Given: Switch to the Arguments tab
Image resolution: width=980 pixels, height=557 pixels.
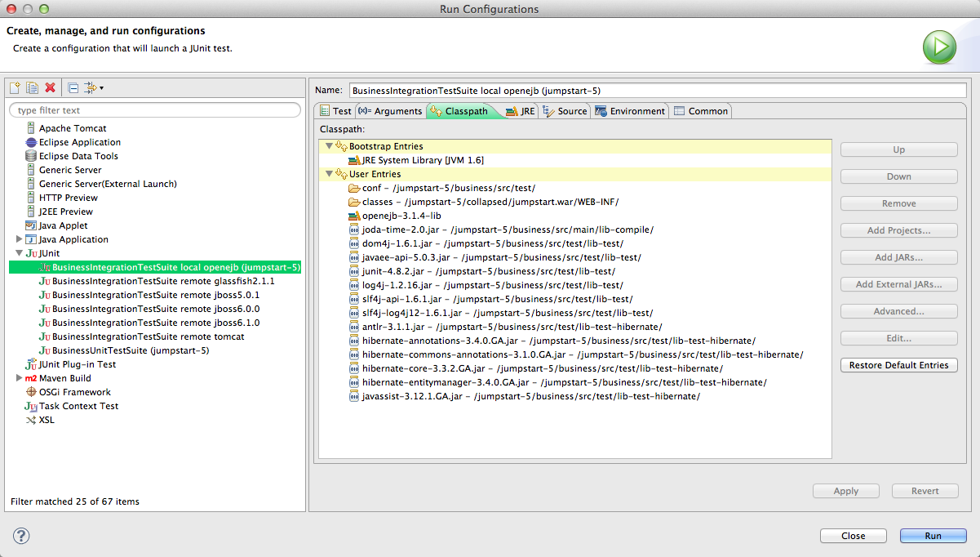Looking at the screenshot, I should point(390,111).
